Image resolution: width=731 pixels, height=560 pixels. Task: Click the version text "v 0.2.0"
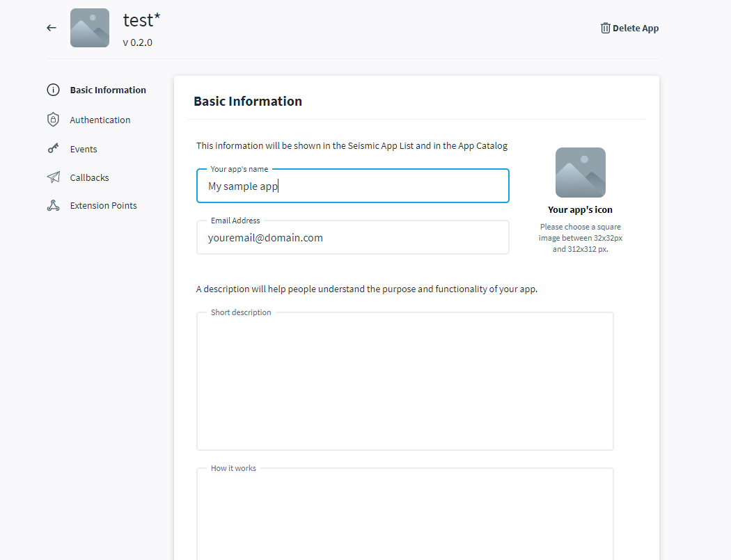[138, 42]
